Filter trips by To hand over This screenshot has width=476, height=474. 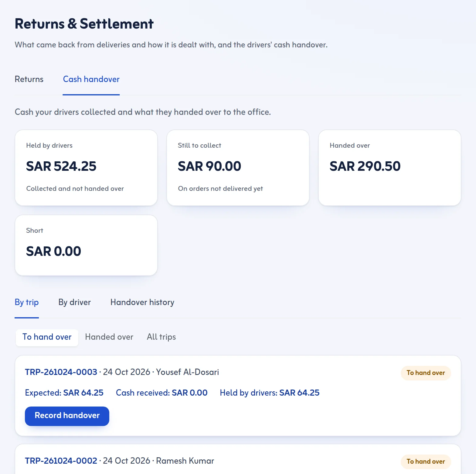(47, 337)
